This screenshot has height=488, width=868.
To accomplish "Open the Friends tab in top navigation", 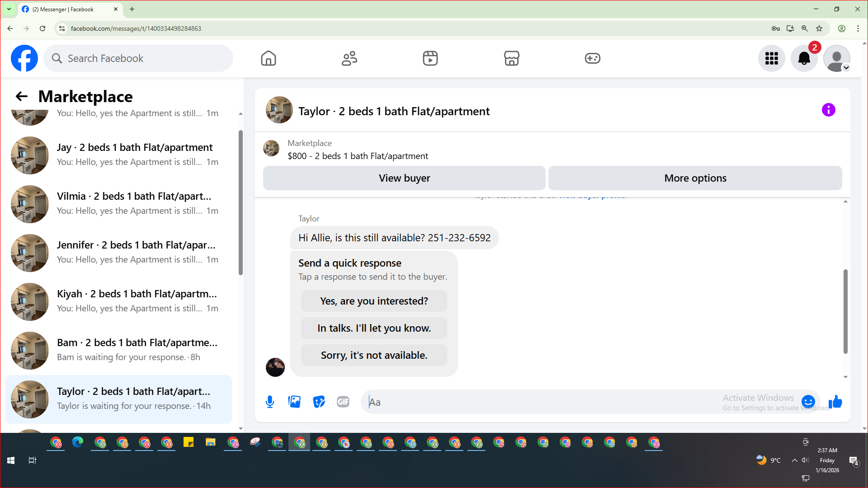I will pos(349,58).
